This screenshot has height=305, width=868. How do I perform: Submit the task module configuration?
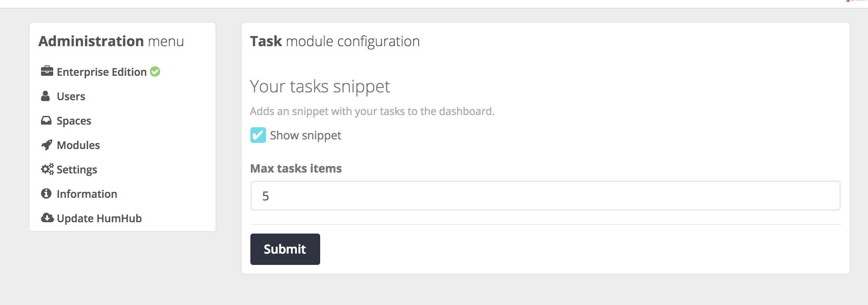tap(285, 249)
